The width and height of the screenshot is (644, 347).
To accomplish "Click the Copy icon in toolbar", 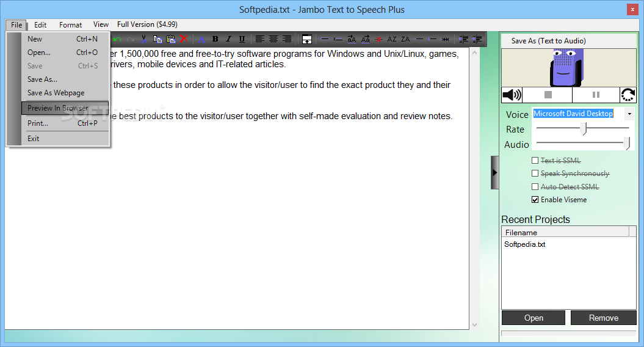I will pyautogui.click(x=157, y=39).
